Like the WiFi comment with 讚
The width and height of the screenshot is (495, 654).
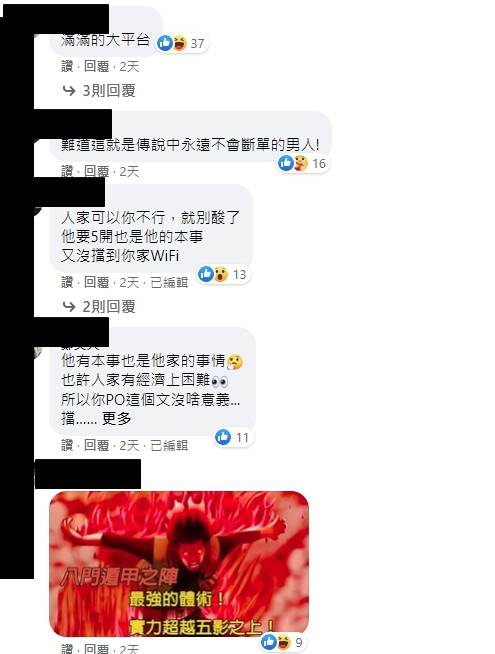tap(67, 282)
